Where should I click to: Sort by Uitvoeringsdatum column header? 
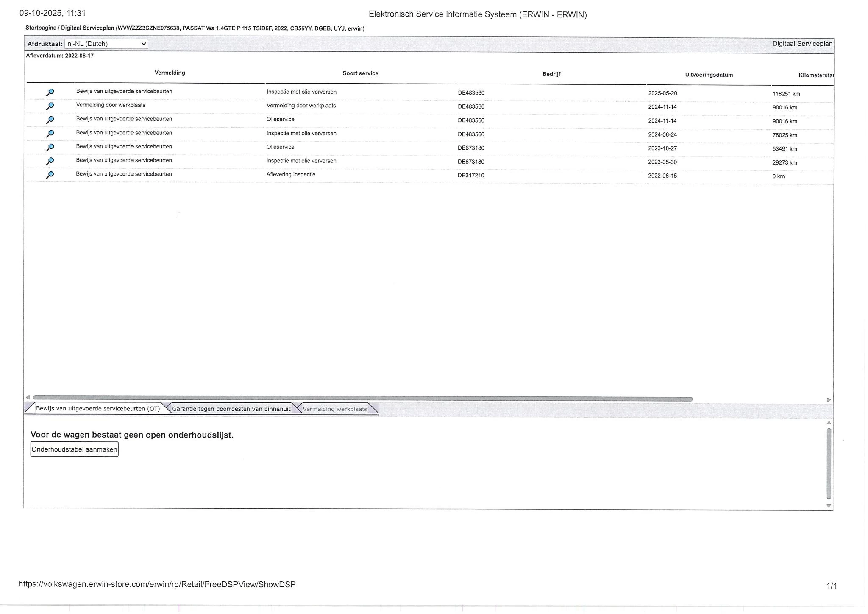(709, 75)
